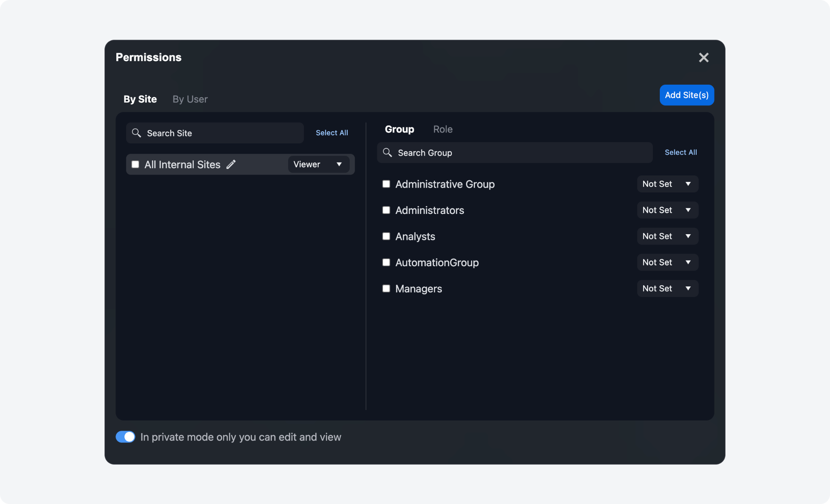The height and width of the screenshot is (504, 830).
Task: Open the Viewer role dropdown
Action: point(318,164)
